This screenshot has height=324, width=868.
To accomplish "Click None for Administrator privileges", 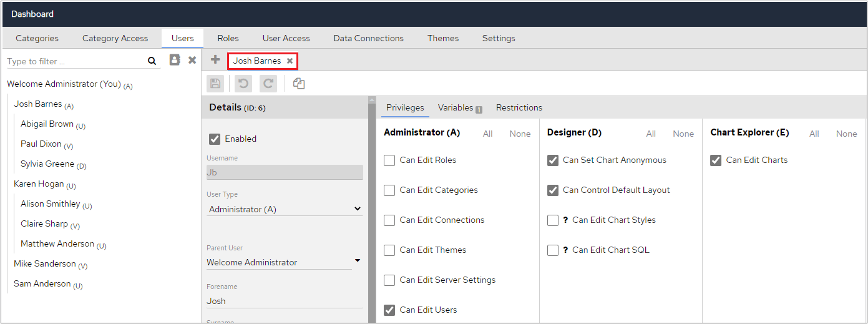I will click(x=520, y=134).
